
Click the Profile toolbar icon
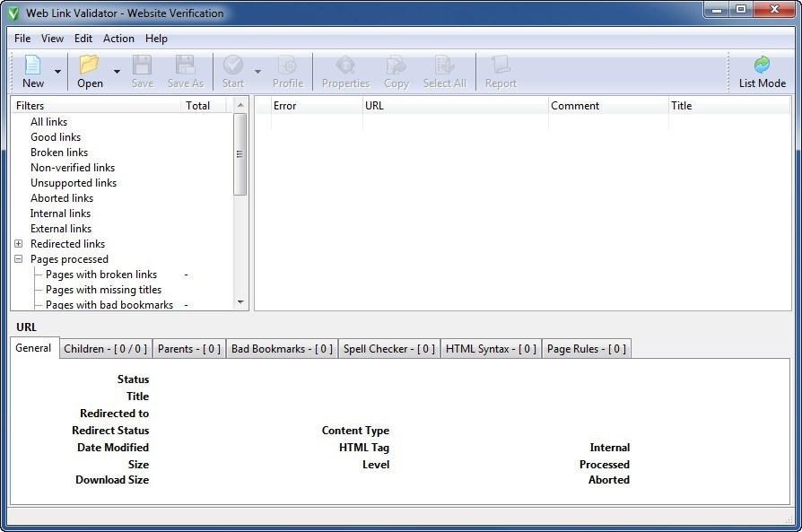pyautogui.click(x=288, y=65)
